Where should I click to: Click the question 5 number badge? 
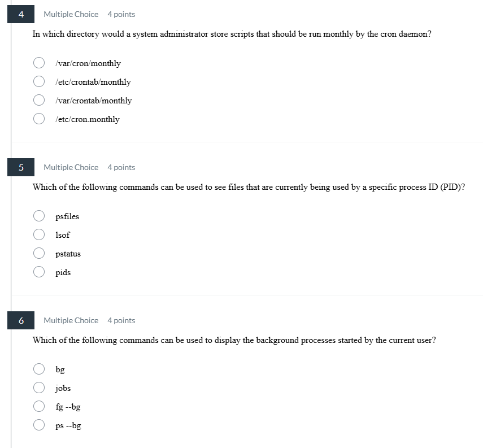tap(20, 167)
